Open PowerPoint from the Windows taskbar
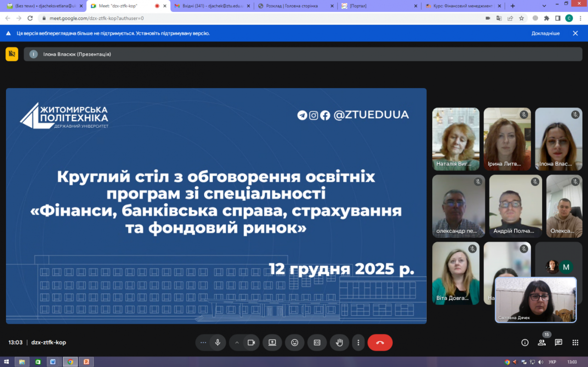 coord(86,362)
